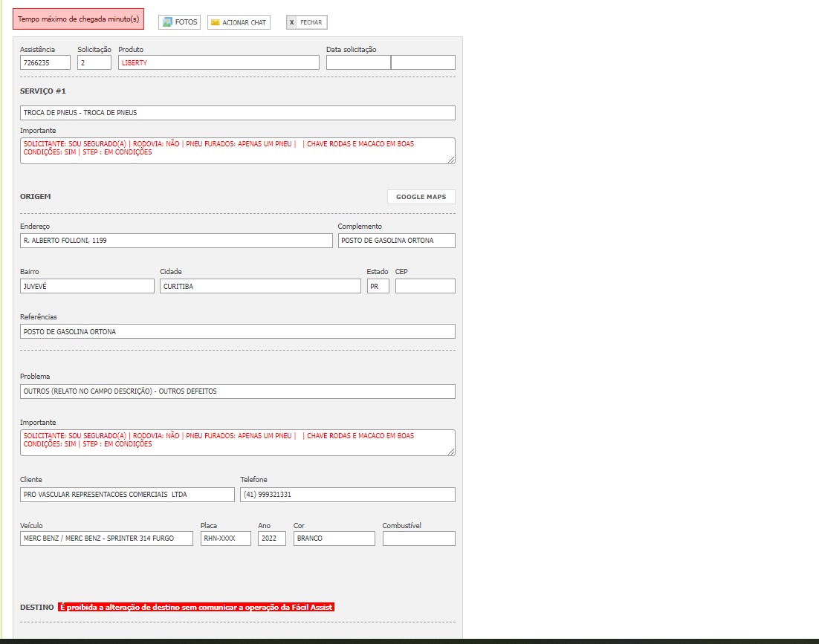Click the Cliente field PRO VASCULAR
The width and height of the screenshot is (819, 644).
tap(127, 495)
